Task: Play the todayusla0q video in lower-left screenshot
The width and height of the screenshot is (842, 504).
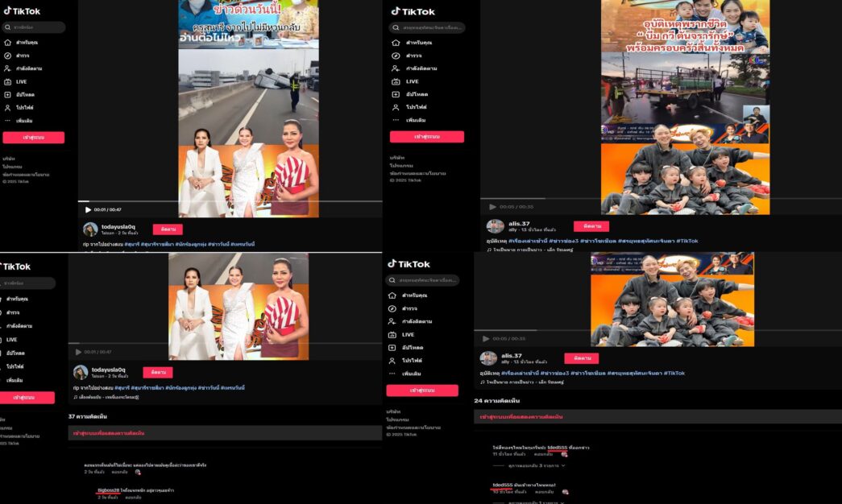Action: [78, 352]
